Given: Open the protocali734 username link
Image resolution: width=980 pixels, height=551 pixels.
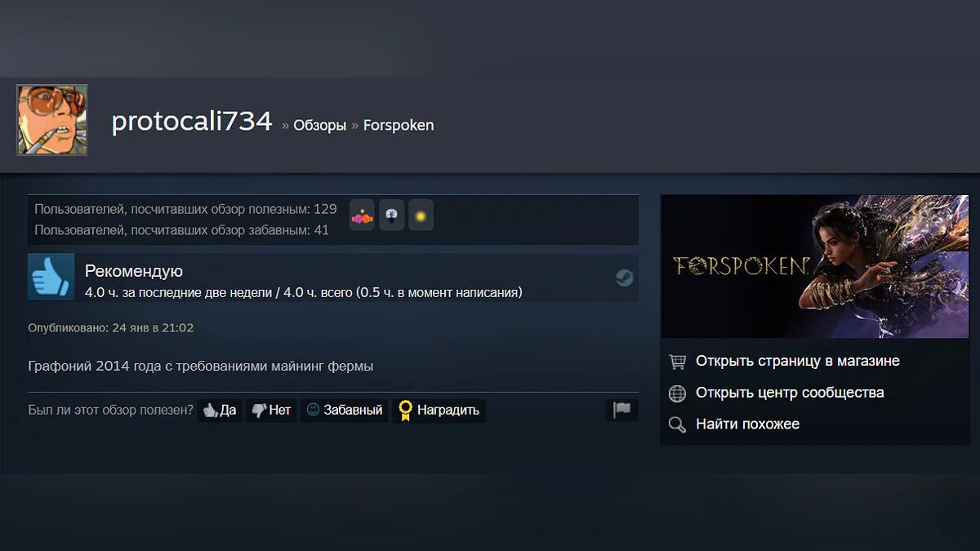Looking at the screenshot, I should [192, 122].
